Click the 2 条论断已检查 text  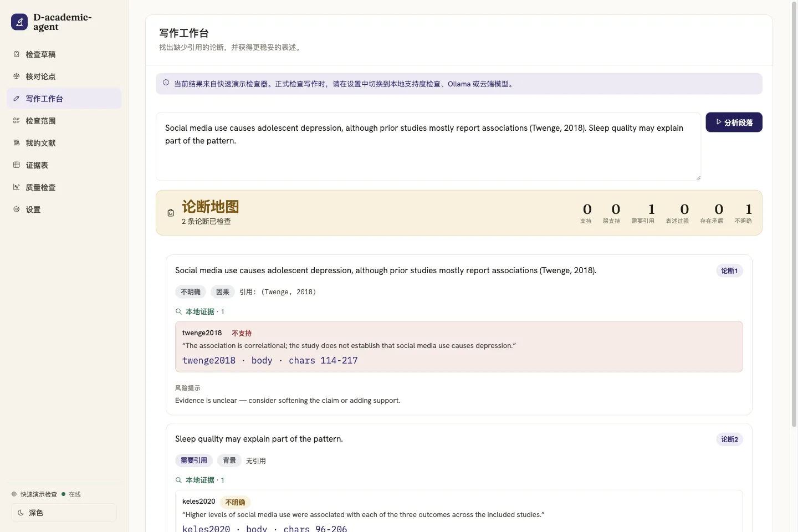(206, 221)
